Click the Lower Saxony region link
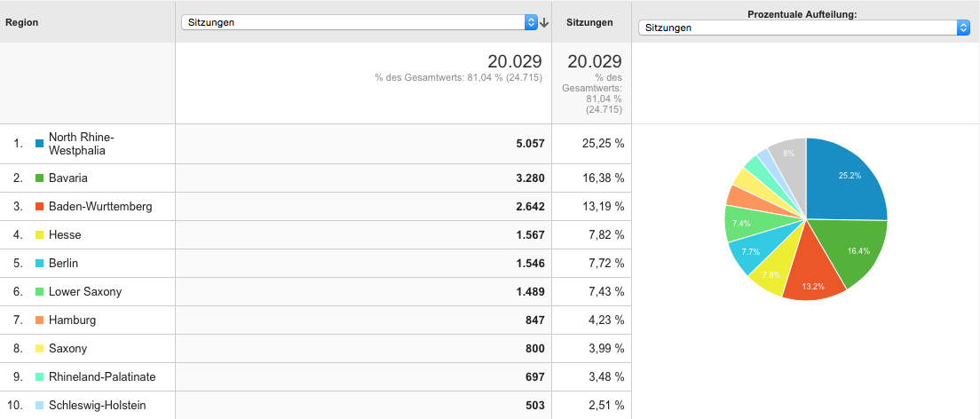The height and width of the screenshot is (419, 980). tap(85, 292)
